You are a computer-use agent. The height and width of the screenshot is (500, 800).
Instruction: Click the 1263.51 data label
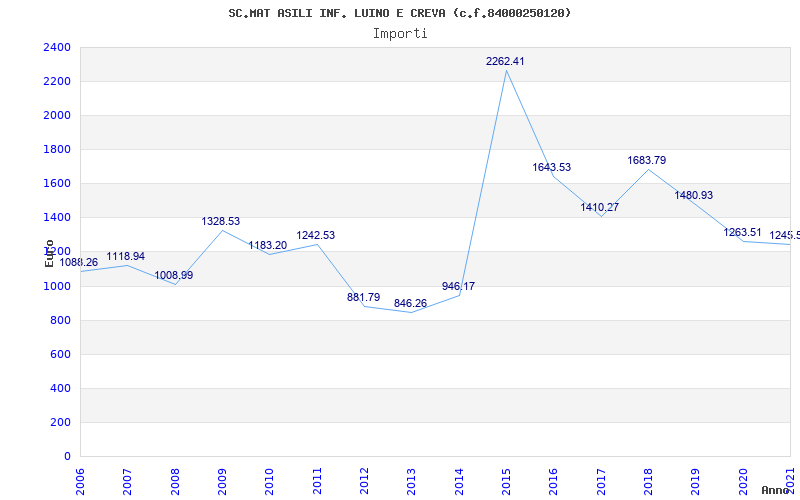[742, 232]
